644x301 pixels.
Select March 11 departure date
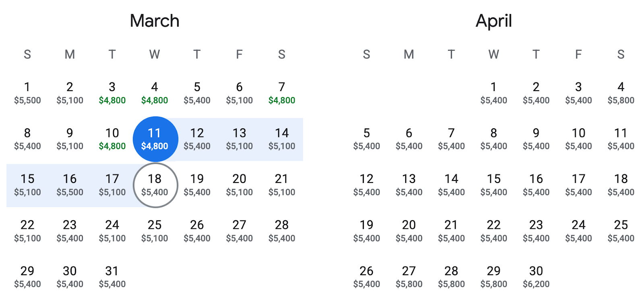(155, 139)
